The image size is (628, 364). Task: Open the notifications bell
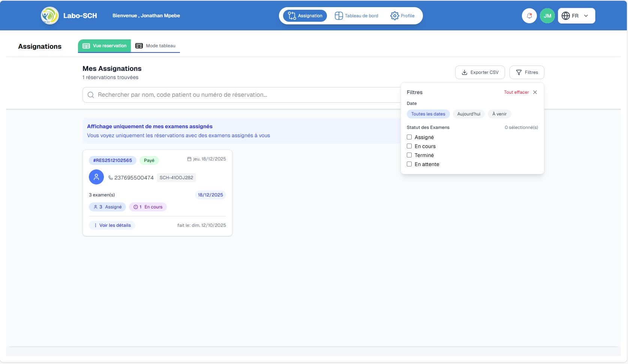(x=529, y=16)
